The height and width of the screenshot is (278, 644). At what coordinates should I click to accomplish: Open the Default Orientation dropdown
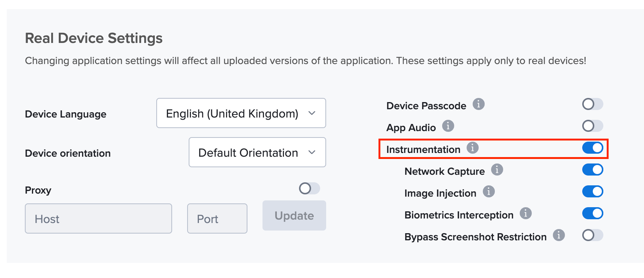257,152
